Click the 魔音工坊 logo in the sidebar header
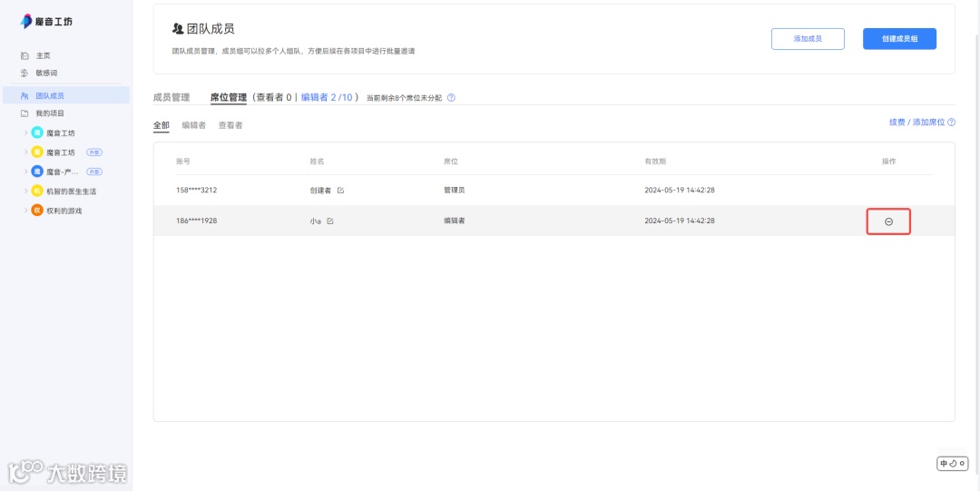This screenshot has height=491, width=980. (x=46, y=21)
